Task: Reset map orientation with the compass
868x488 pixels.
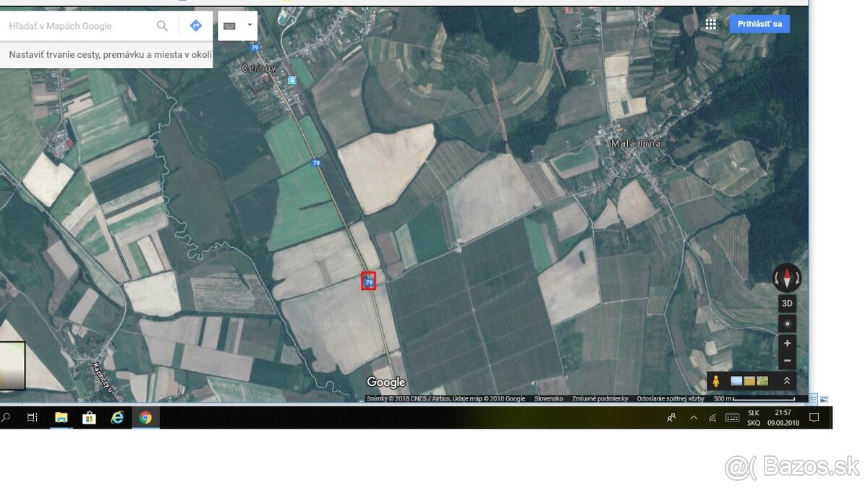Action: pos(787,278)
